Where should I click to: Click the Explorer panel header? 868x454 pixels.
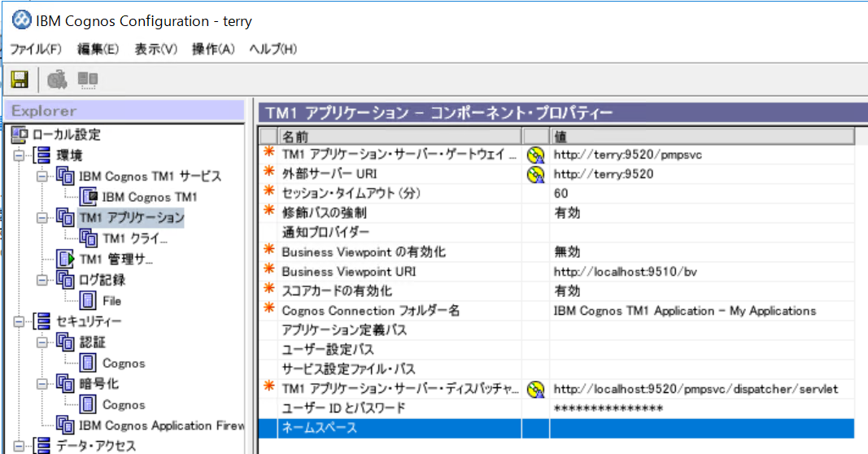coord(124,111)
